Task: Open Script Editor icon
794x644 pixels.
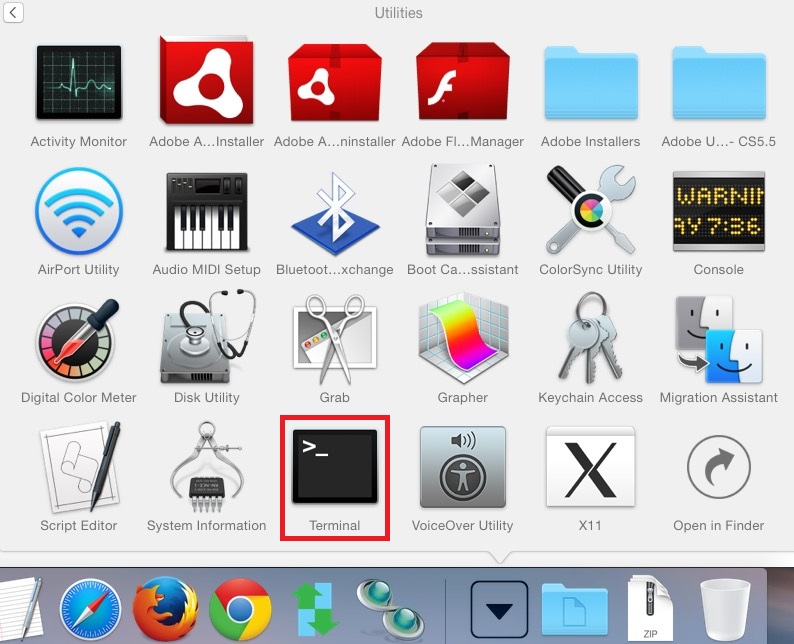Action: click(80, 467)
